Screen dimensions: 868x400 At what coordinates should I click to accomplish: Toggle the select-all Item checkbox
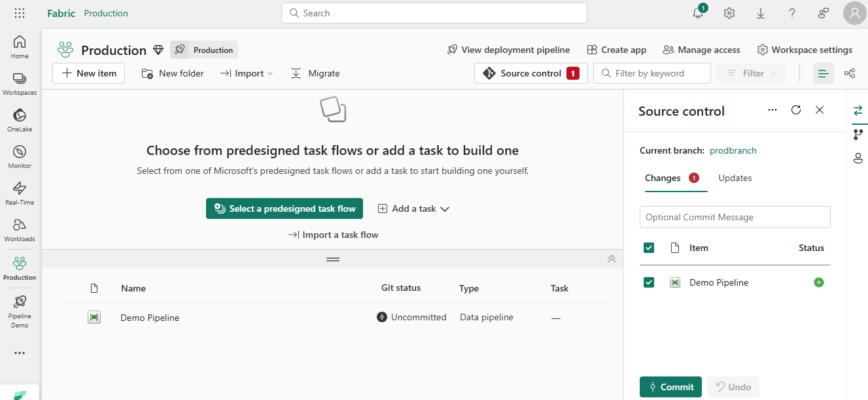[648, 248]
